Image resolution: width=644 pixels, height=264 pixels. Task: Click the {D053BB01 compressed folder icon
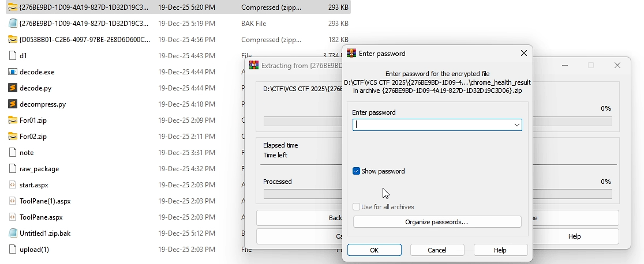click(x=12, y=39)
